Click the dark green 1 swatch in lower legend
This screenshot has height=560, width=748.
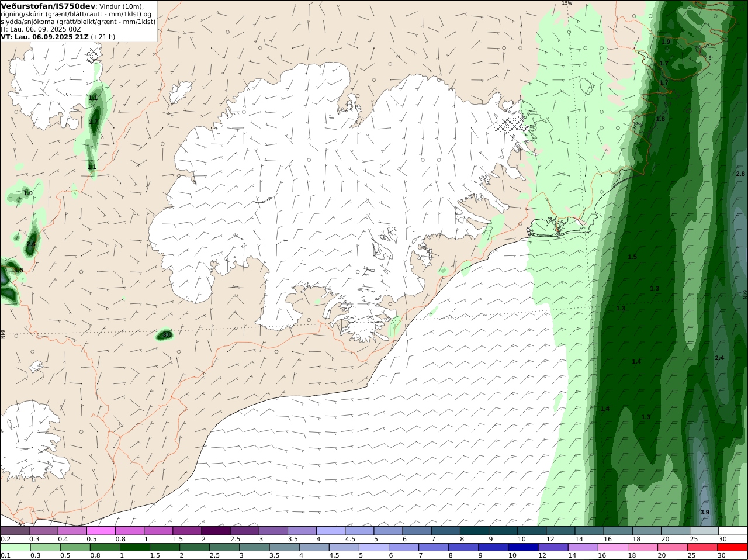pos(134,547)
